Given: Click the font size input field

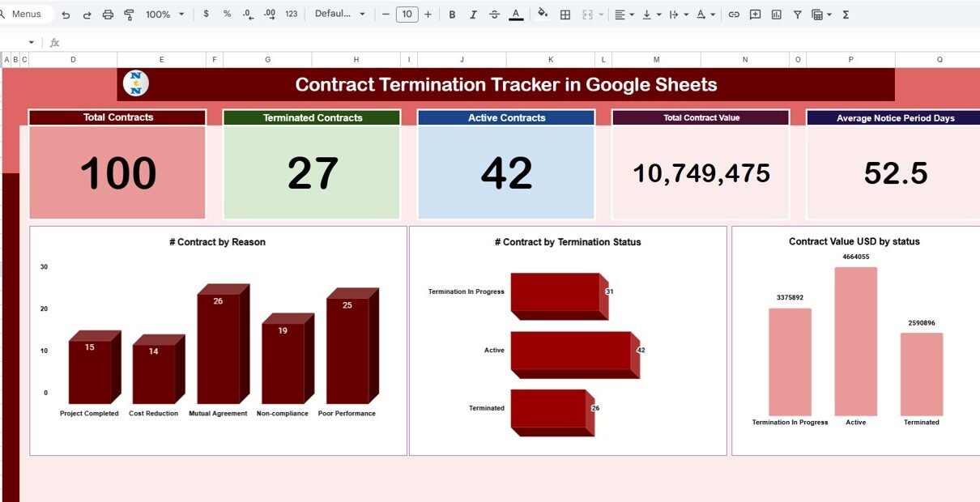Looking at the screenshot, I should point(407,15).
